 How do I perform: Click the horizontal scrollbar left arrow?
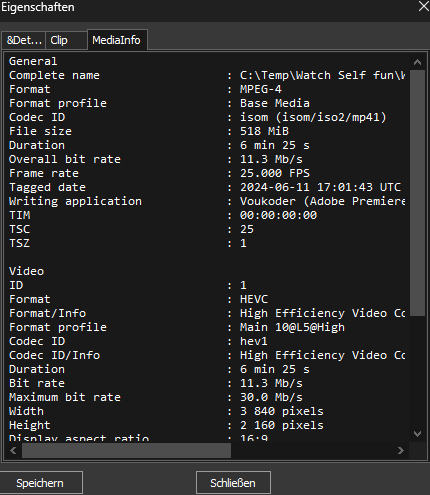coord(13,451)
